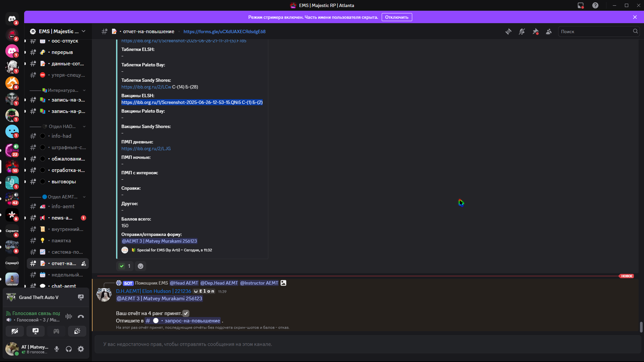
Task: Open the Threads icon in channel header
Action: [508, 32]
